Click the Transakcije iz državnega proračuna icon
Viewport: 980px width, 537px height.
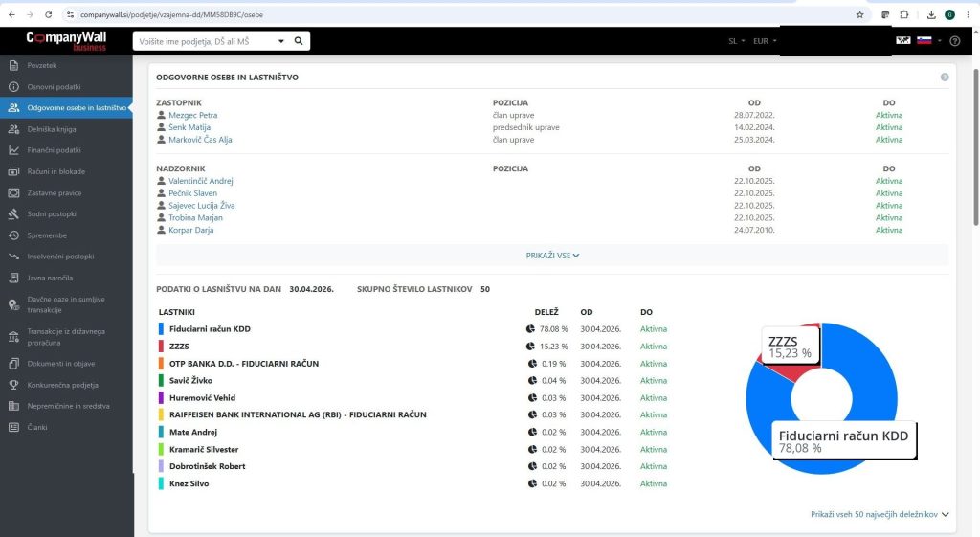click(x=13, y=337)
